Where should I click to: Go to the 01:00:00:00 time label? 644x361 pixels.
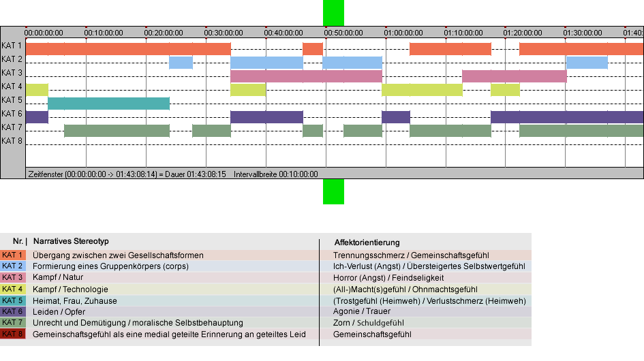click(403, 33)
